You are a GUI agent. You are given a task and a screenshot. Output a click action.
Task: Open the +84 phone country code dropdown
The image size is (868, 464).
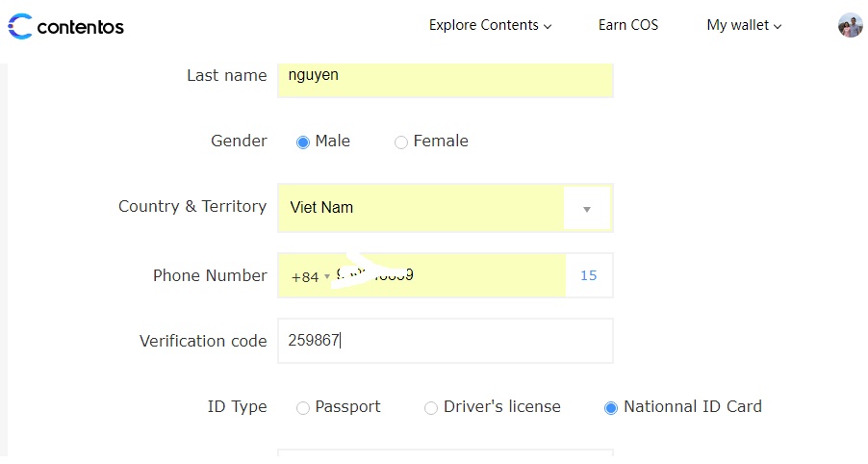coord(310,277)
